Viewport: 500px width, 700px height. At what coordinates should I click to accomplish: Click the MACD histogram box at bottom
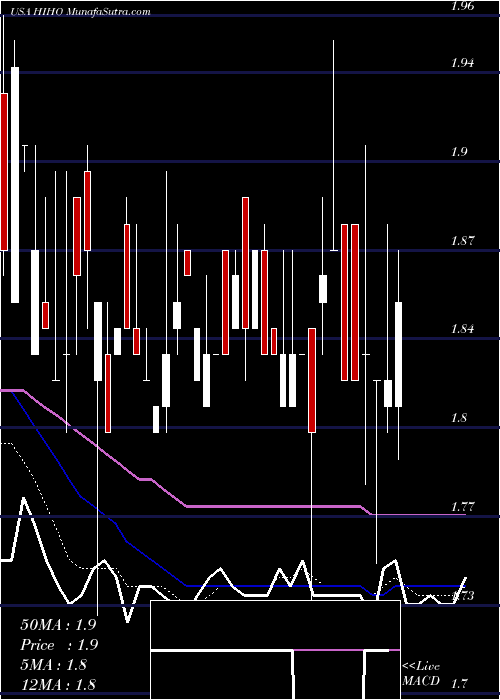(x=275, y=650)
